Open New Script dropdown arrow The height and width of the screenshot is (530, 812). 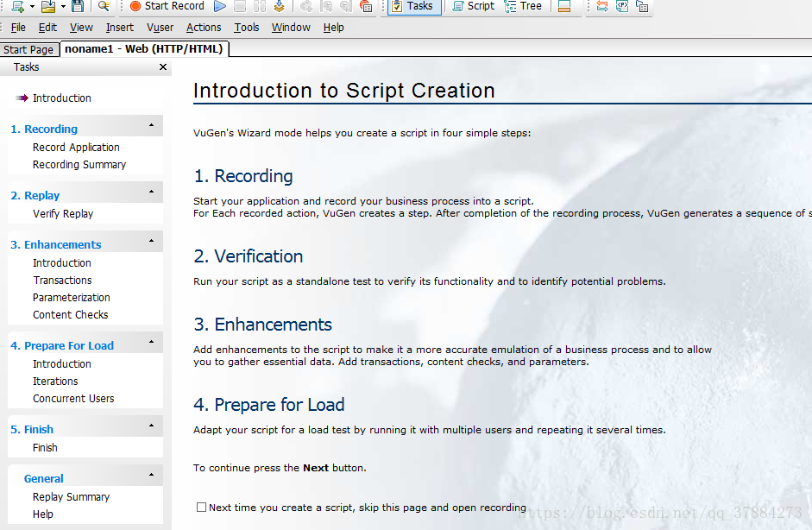(x=32, y=6)
